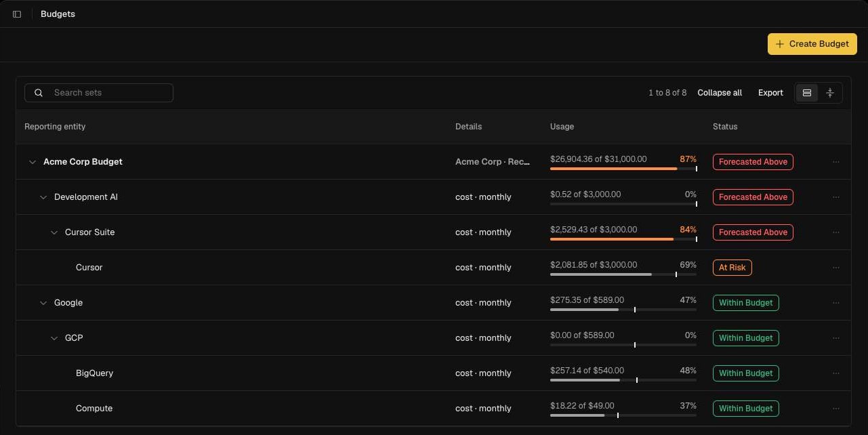868x435 pixels.
Task: Click "$0.00 of $589.00" usage text
Action: (583, 335)
